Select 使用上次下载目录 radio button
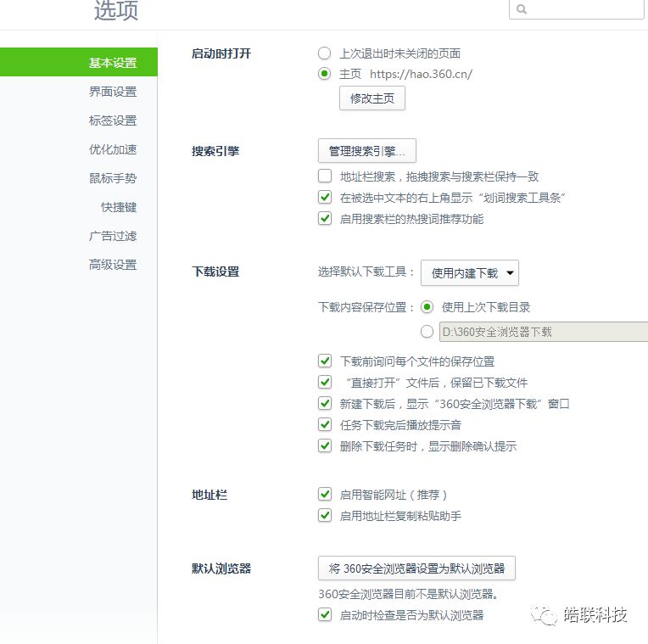Image resolution: width=648 pixels, height=644 pixels. pos(427,306)
